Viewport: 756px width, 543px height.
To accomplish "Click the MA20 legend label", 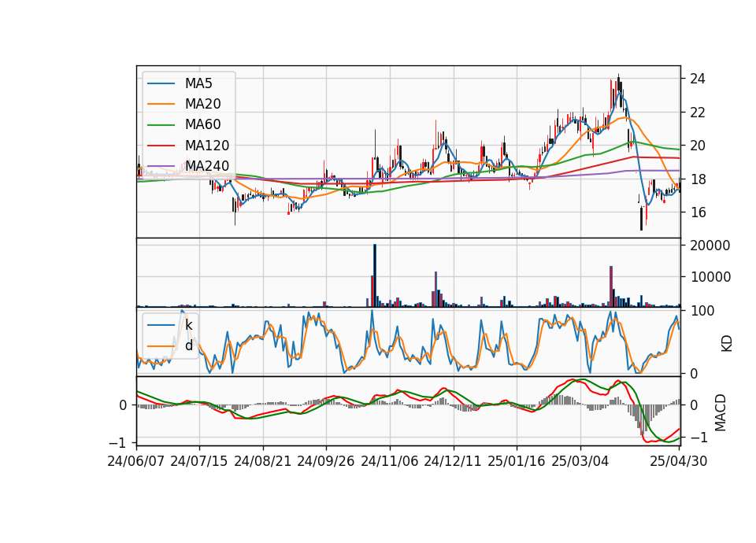I will pos(202,104).
